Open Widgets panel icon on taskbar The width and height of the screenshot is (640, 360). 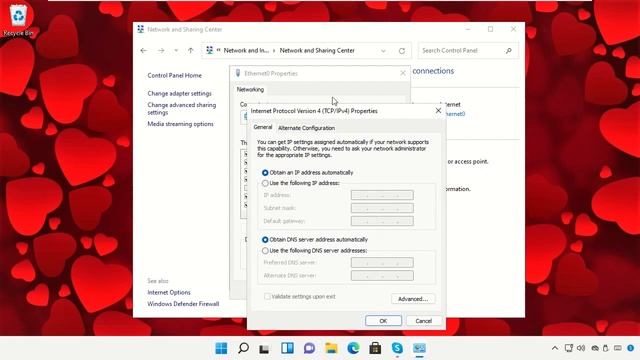287,348
